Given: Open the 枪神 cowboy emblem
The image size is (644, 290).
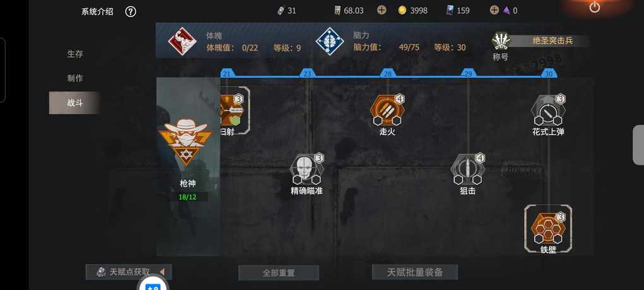Looking at the screenshot, I should click(x=185, y=142).
